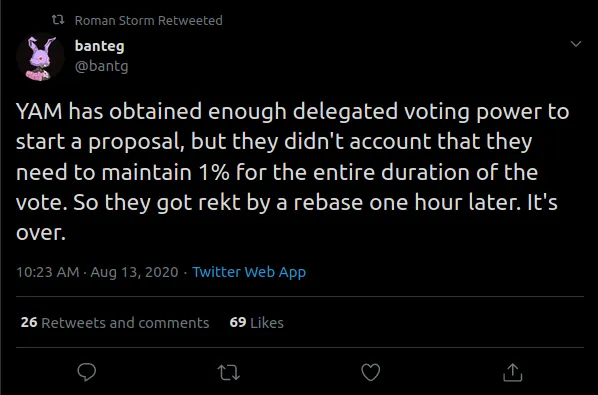Visit the banteg display name profile
Viewport: 598px width, 395px height.
tap(100, 46)
